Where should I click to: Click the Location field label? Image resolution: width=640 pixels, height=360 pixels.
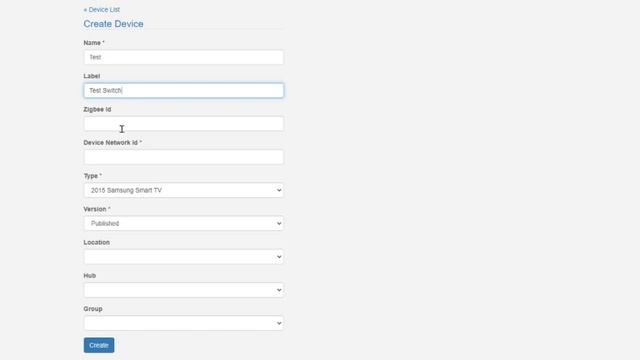pyautogui.click(x=97, y=242)
